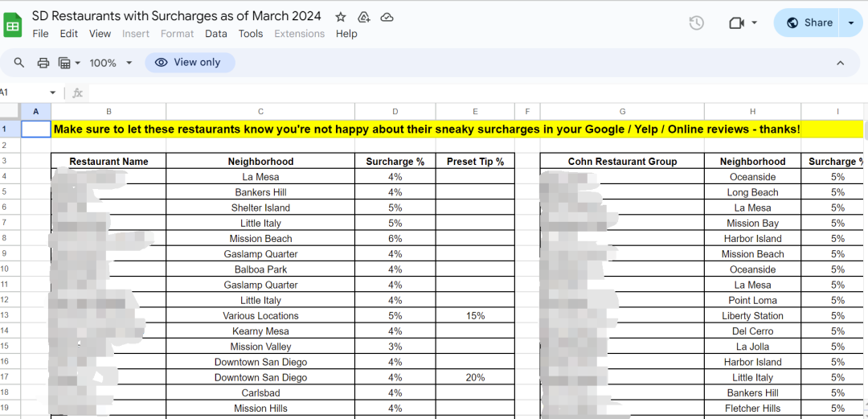Collapse the toolbar with chevron arrow
Screen dimensions: 868x419
point(840,63)
